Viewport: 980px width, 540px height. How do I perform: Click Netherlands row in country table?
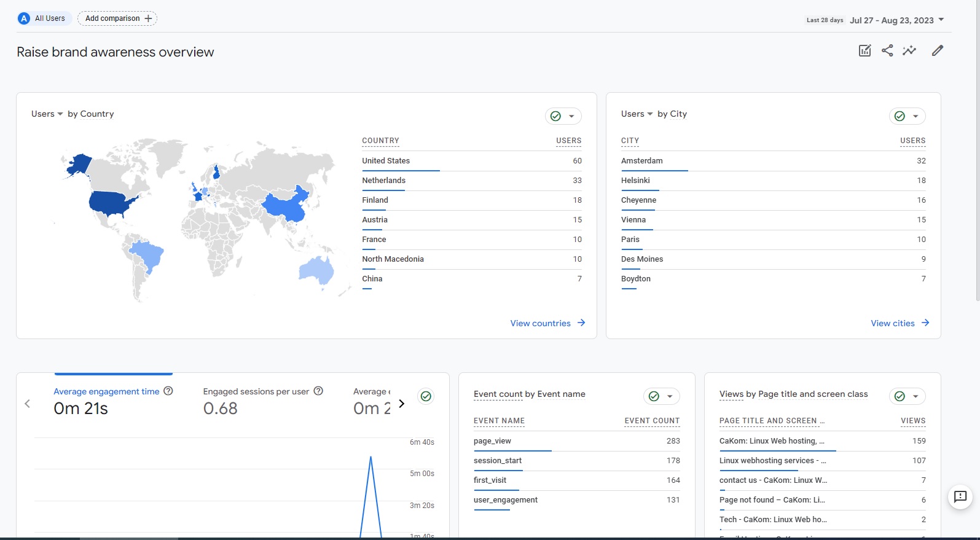[x=472, y=181]
